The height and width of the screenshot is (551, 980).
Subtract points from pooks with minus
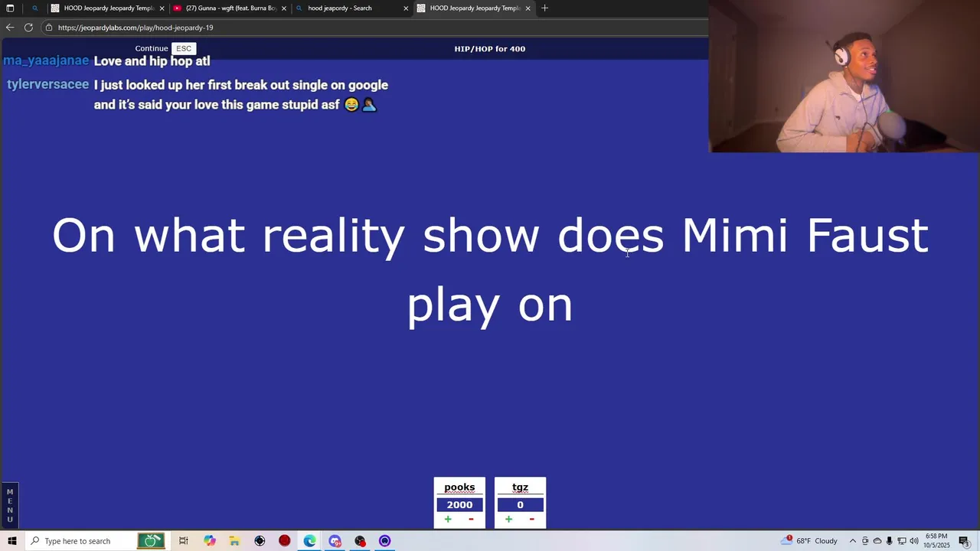click(x=471, y=520)
